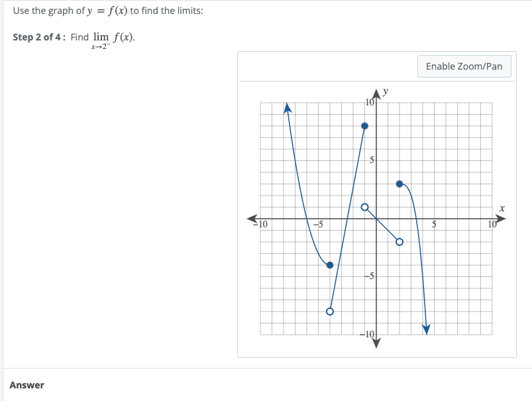The width and height of the screenshot is (532, 401).
Task: Click the x-axis label on the graph
Action: click(502, 208)
